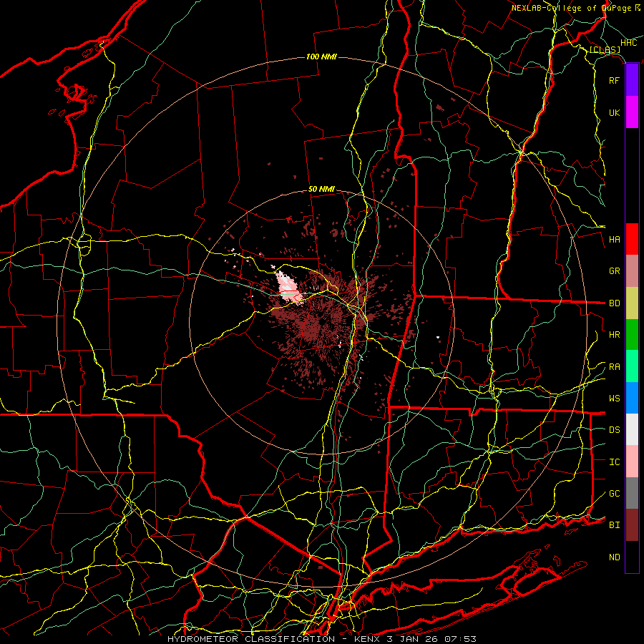Click the IC pink legend swatch
The height and width of the screenshot is (644, 644).
pyautogui.click(x=632, y=462)
